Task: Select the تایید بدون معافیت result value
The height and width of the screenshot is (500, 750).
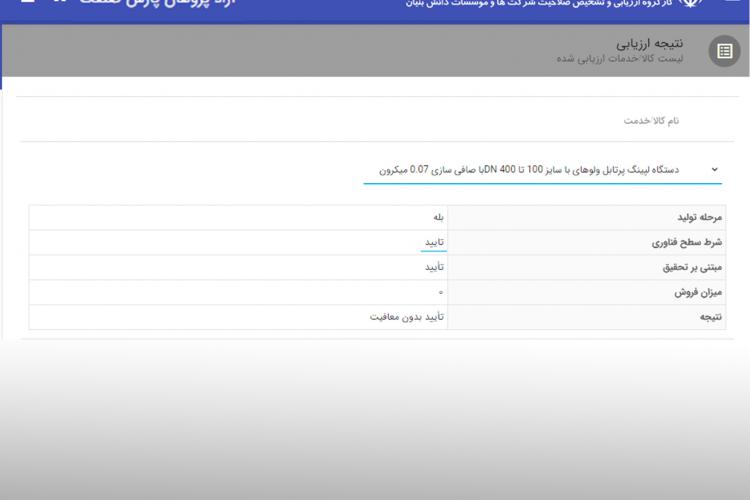Action: [x=407, y=317]
